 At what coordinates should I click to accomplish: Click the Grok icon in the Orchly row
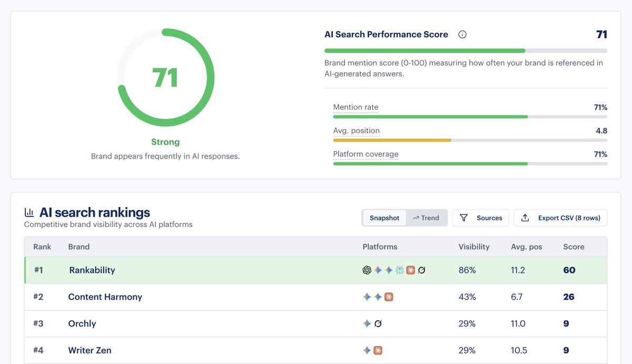[x=378, y=323]
